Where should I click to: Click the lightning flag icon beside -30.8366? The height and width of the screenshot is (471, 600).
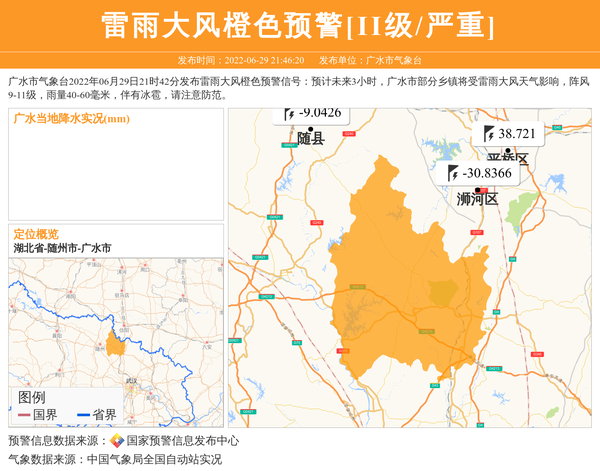click(x=453, y=174)
